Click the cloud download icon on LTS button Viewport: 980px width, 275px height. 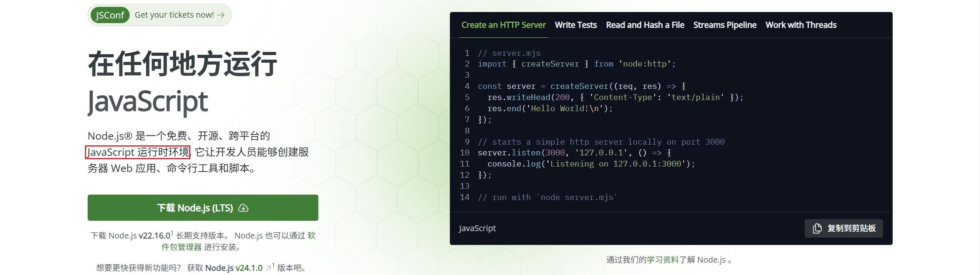pyautogui.click(x=243, y=208)
